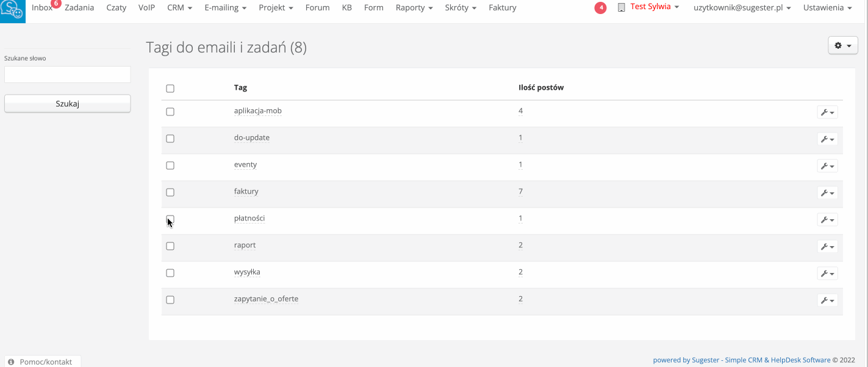Open the Test Sylwia account dropdown
The width and height of the screenshot is (868, 367).
655,7
